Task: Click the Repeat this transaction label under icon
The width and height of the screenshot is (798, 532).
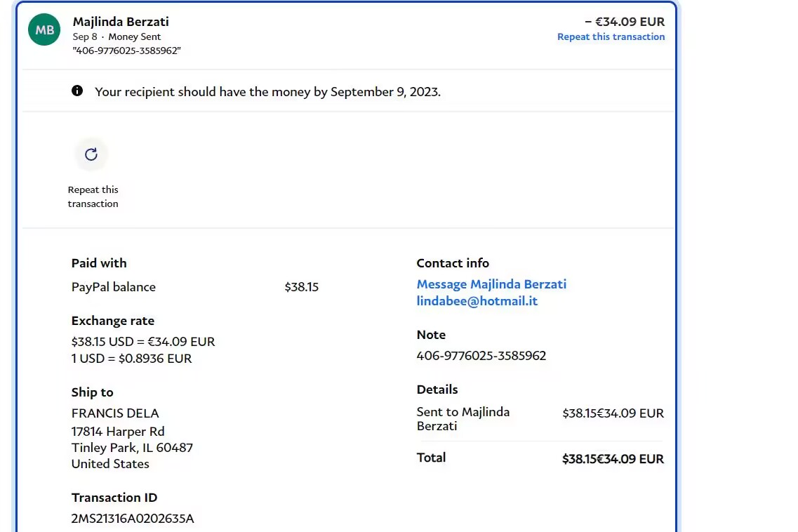Action: 93,197
